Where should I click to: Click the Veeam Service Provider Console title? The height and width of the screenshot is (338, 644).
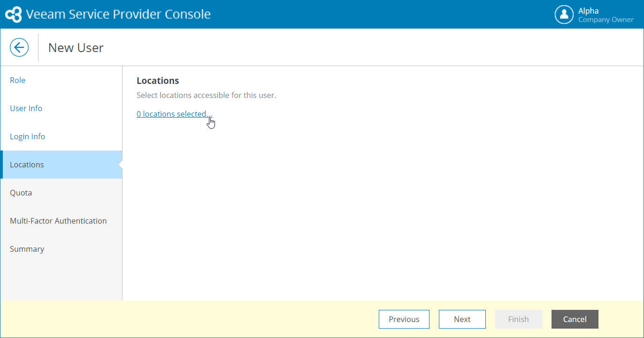118,14
